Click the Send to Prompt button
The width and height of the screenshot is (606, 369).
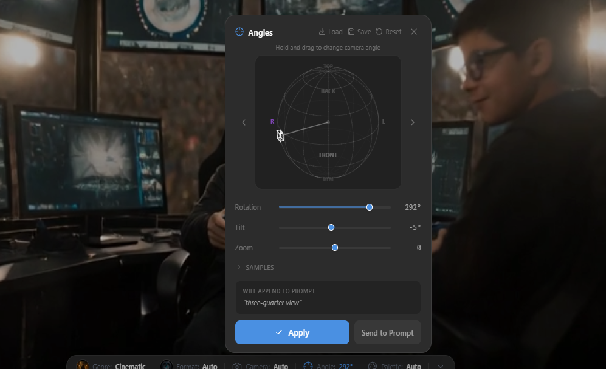point(387,332)
